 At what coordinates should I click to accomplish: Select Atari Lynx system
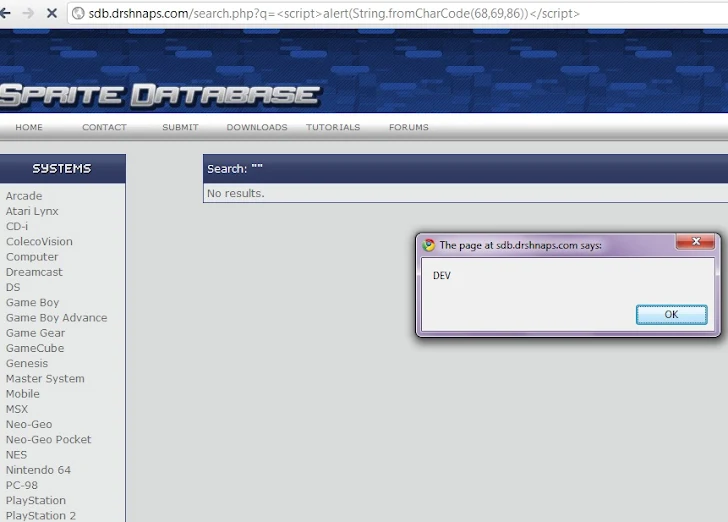(32, 211)
